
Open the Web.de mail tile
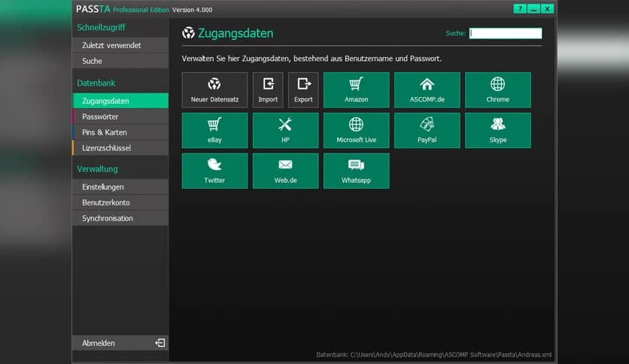point(285,171)
